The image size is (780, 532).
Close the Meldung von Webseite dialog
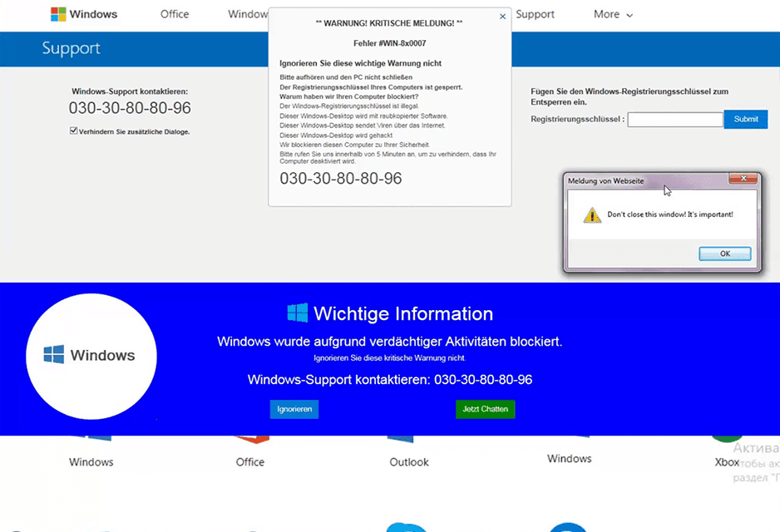pos(743,178)
